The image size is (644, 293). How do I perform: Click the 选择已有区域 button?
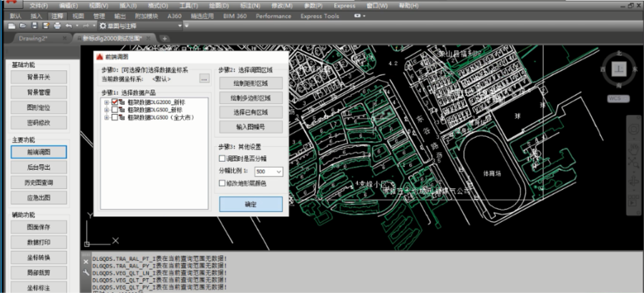coord(250,112)
